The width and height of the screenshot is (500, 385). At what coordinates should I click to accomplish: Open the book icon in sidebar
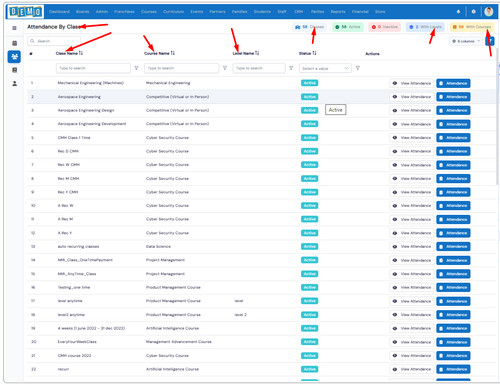(x=14, y=70)
